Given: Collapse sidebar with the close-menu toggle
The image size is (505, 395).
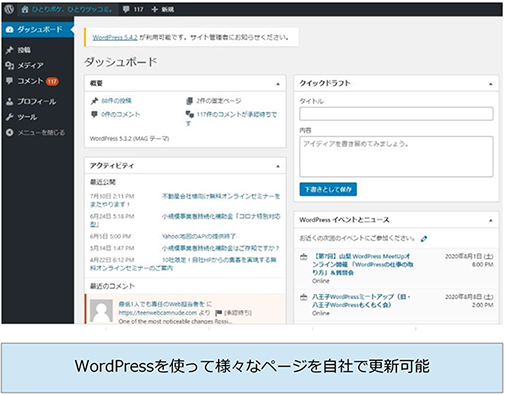Looking at the screenshot, I should pyautogui.click(x=35, y=133).
